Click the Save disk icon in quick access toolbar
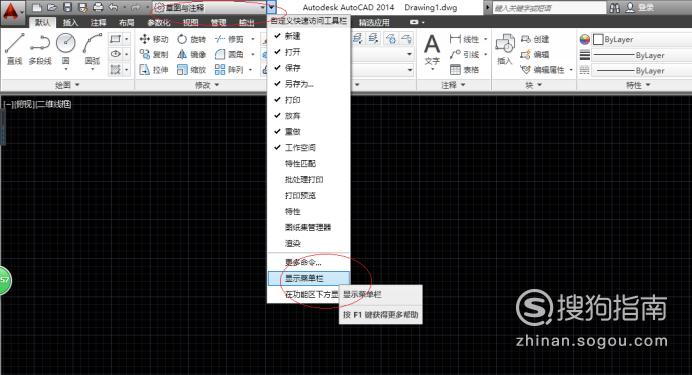This screenshot has width=692, height=375. point(67,8)
